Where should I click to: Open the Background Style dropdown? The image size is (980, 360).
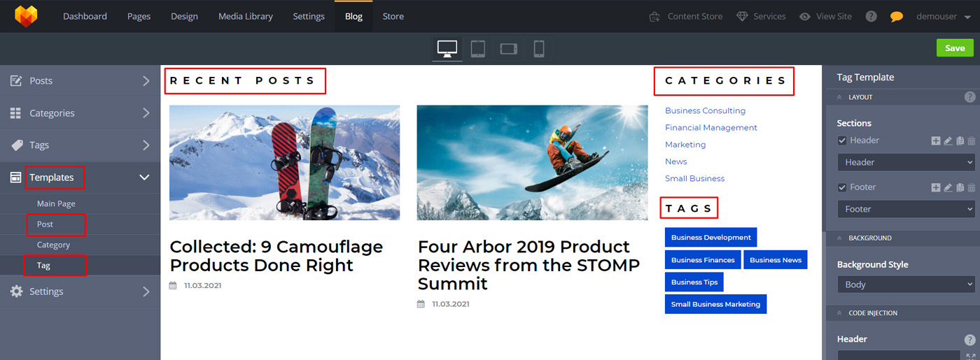[x=906, y=285]
